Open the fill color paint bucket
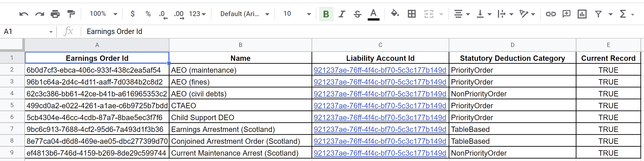The height and width of the screenshot is (161, 644). click(x=395, y=13)
